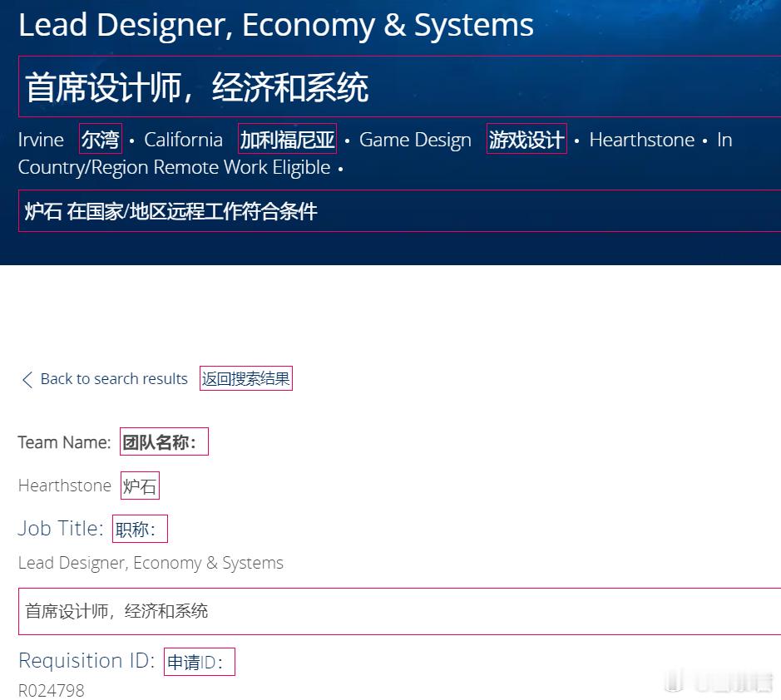The height and width of the screenshot is (700, 781).
Task: Click the California text in banner
Action: click(183, 140)
